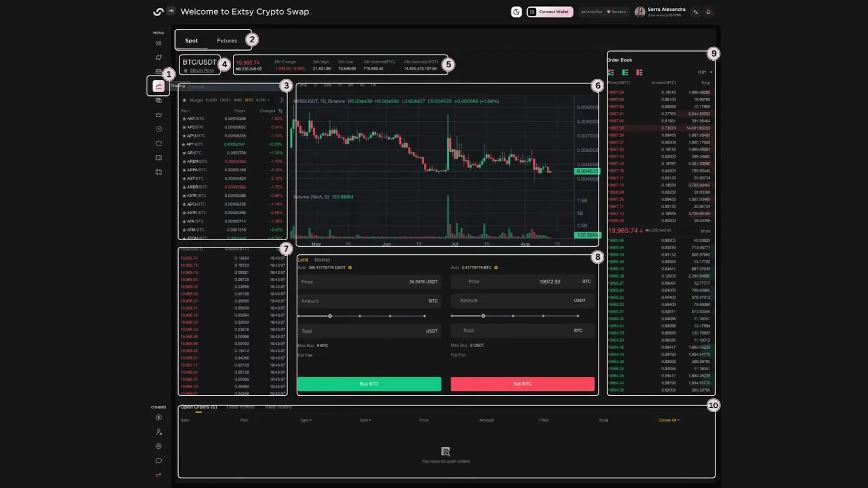Toggle dark mode moon button
Image resolution: width=868 pixels, height=488 pixels.
coord(516,12)
